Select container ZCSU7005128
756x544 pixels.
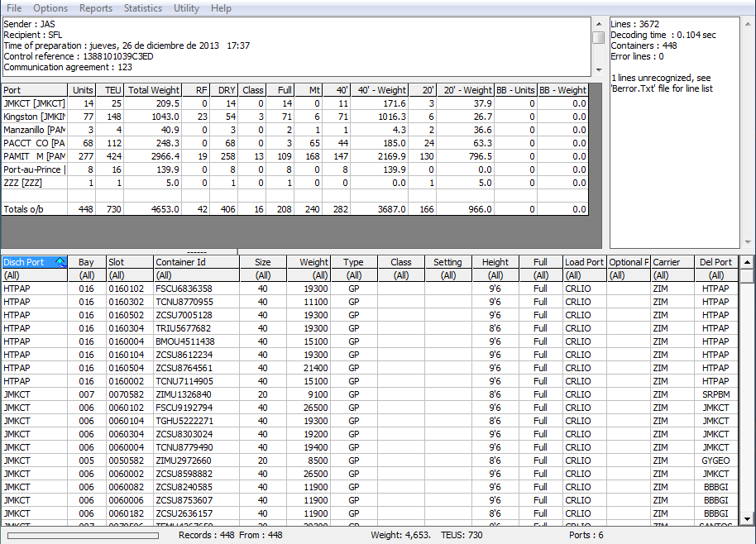pos(184,315)
